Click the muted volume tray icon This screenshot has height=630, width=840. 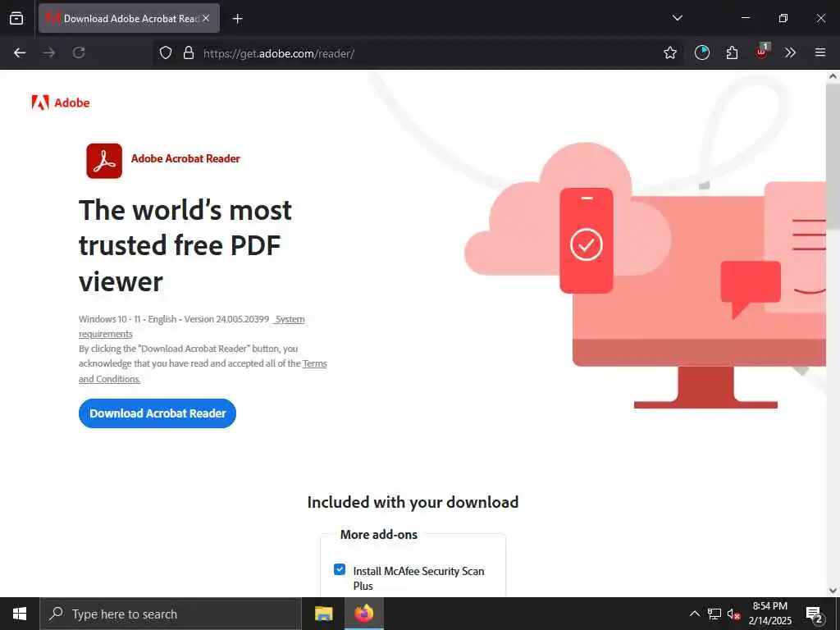[733, 614]
